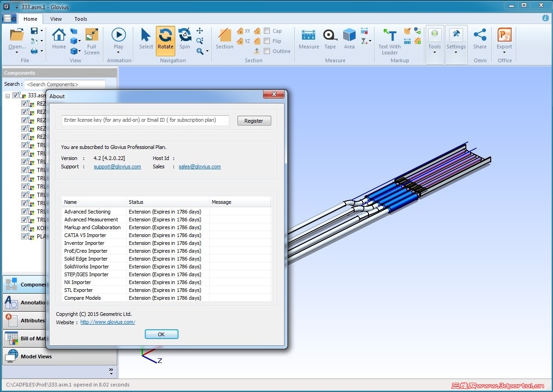
Task: Click the help info icon
Action: (x=545, y=18)
